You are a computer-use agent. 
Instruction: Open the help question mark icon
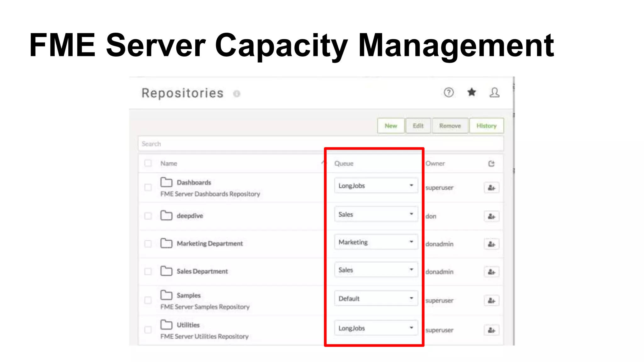click(x=449, y=92)
